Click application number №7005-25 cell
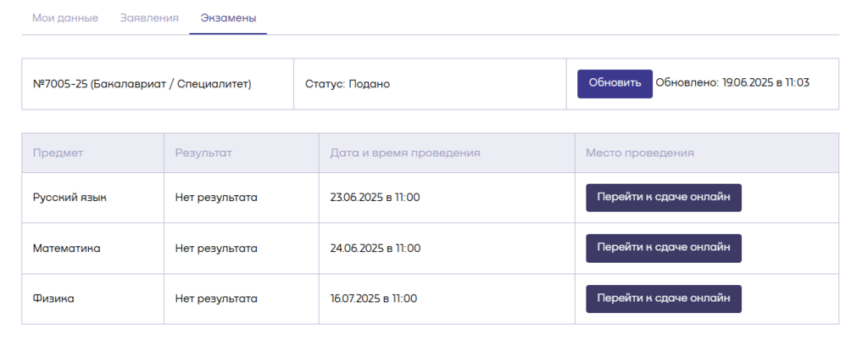Screen dimensions: 868x341 click(158, 84)
